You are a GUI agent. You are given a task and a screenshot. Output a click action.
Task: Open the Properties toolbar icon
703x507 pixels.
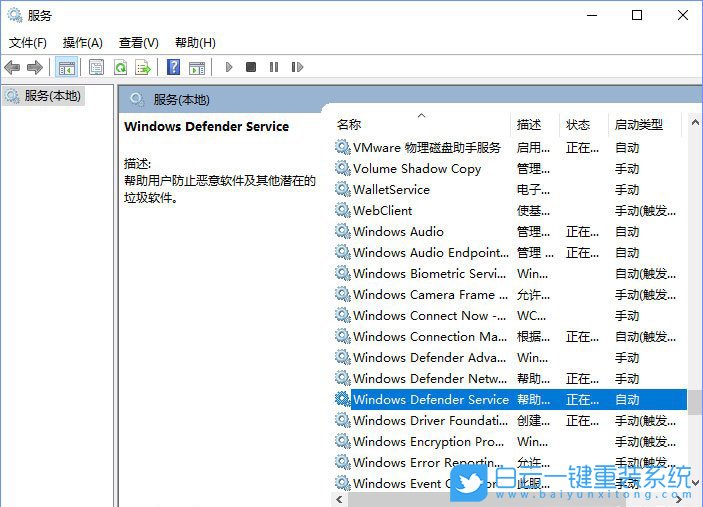coord(96,68)
